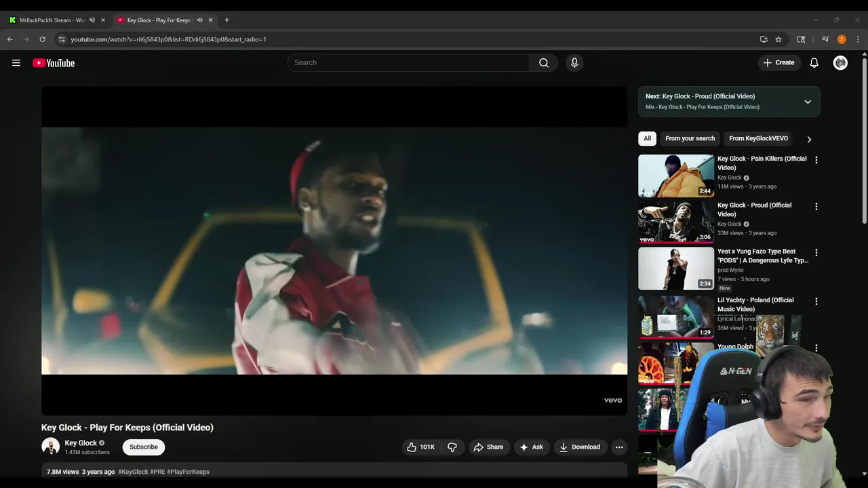The width and height of the screenshot is (868, 488).
Task: Click Lil Yachty - Poland video title
Action: pyautogui.click(x=755, y=304)
